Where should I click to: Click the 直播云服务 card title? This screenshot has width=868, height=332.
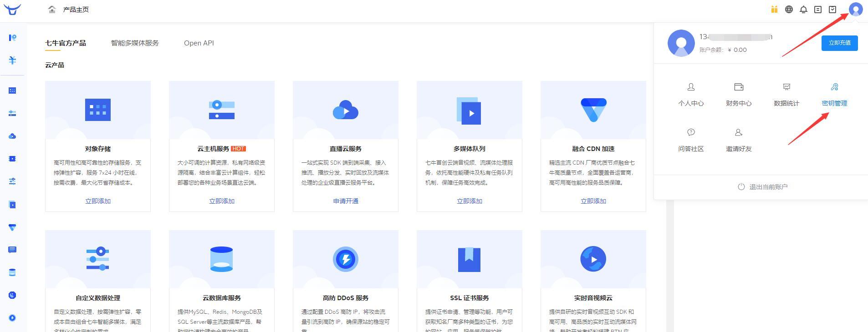tap(346, 149)
